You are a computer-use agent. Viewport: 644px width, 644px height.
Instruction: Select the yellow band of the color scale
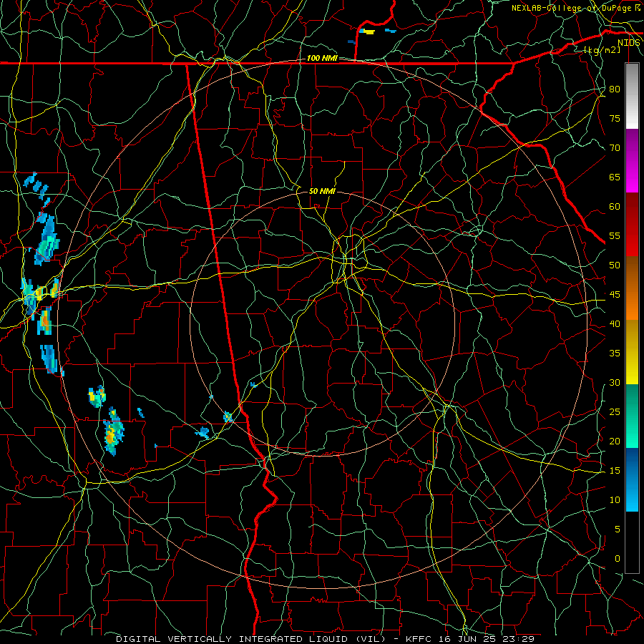[632, 352]
